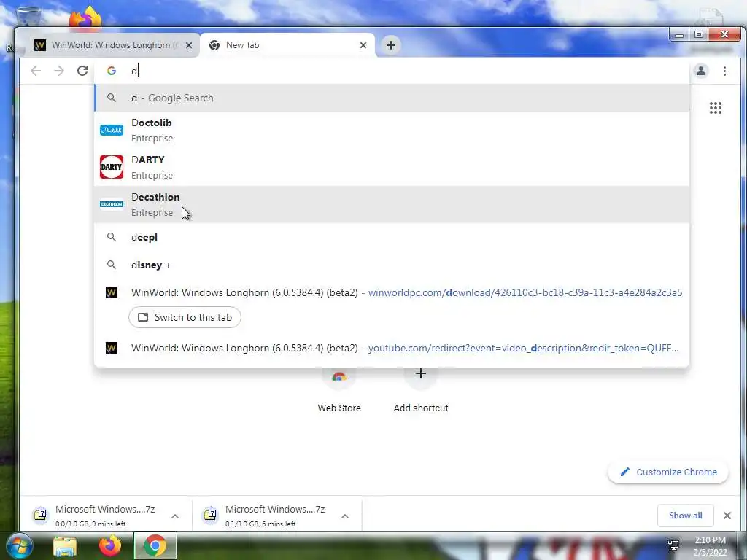Reload the page with the refresh icon
Screen dimensions: 747x560
[82, 71]
